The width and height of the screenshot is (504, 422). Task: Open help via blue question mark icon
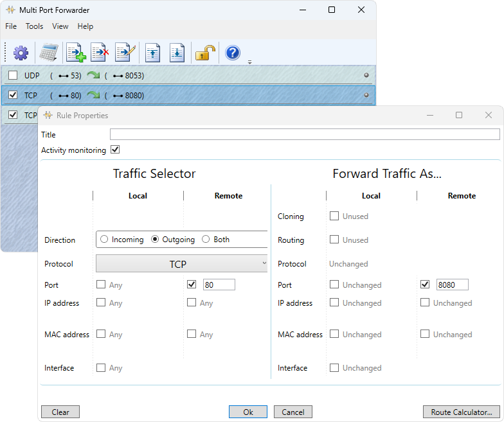(x=233, y=53)
